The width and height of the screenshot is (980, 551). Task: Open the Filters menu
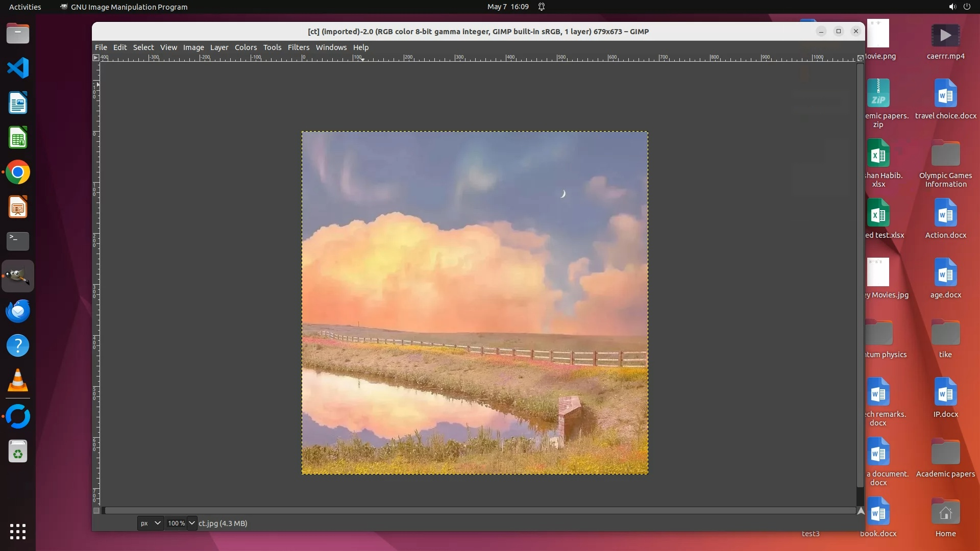pyautogui.click(x=298, y=47)
